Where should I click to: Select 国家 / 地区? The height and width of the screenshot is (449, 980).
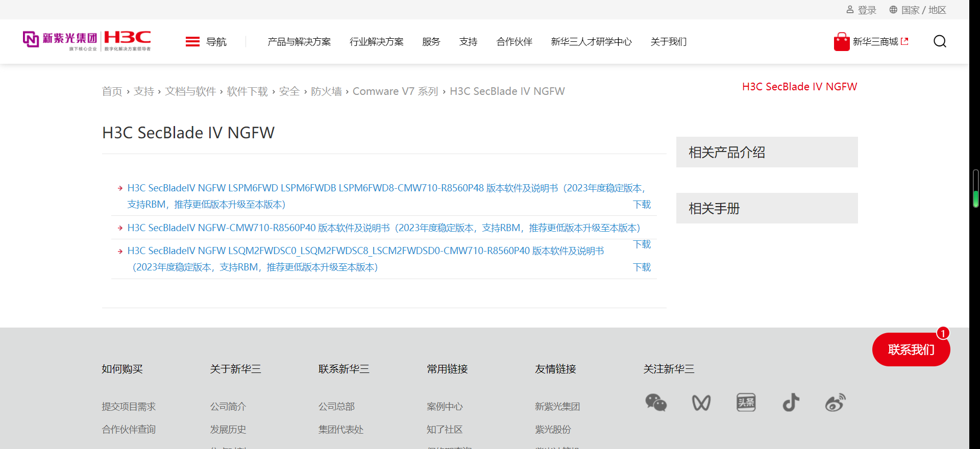coord(924,10)
